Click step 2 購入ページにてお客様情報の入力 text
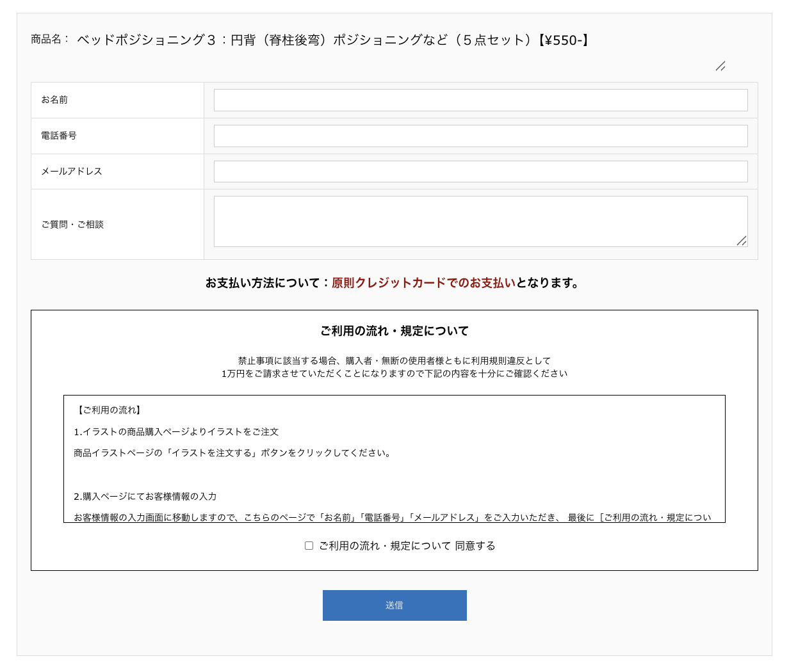 (145, 497)
